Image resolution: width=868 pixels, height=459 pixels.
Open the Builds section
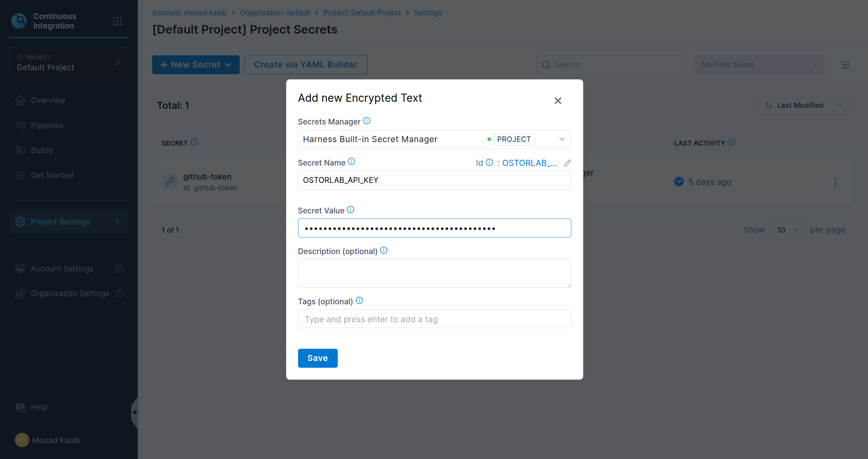tap(41, 150)
